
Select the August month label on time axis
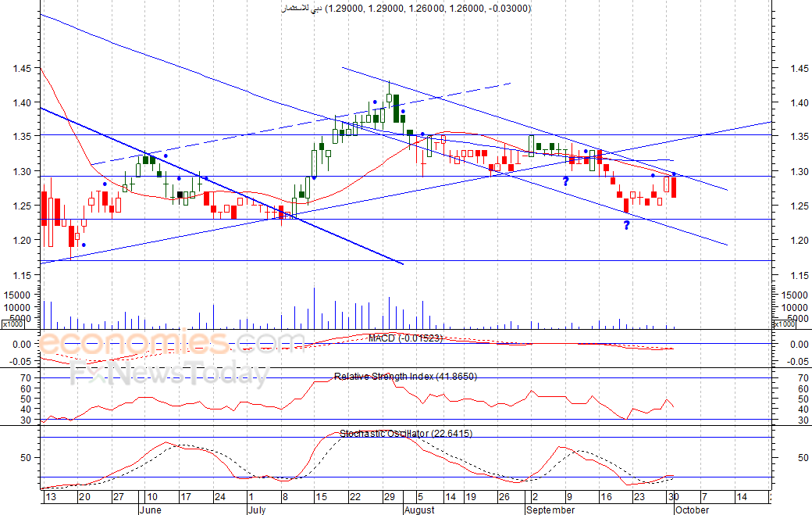click(x=419, y=510)
